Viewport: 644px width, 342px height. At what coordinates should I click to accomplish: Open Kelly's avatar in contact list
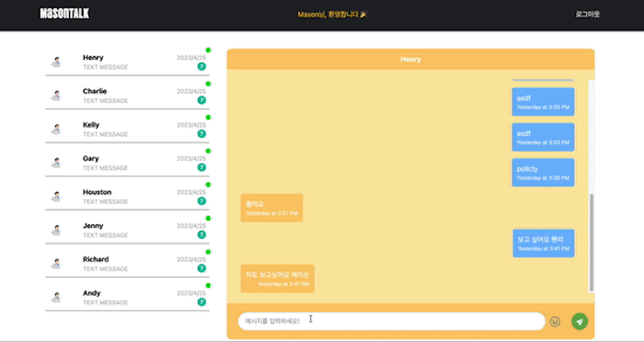point(56,130)
